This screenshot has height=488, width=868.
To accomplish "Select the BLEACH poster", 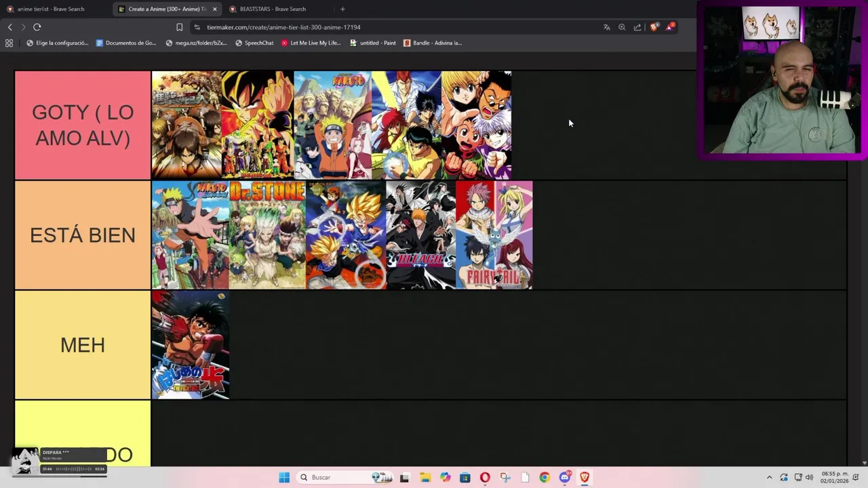I will [x=420, y=235].
